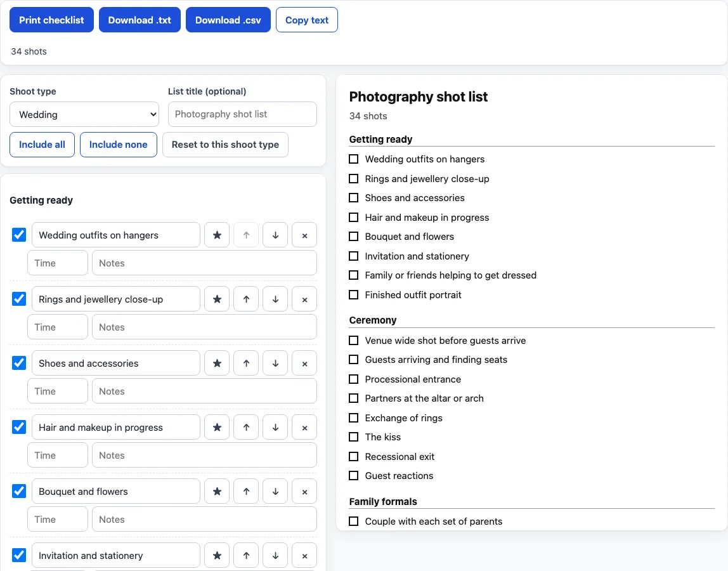Remove Invitation and stationery shot
The width and height of the screenshot is (728, 571).
click(x=304, y=556)
